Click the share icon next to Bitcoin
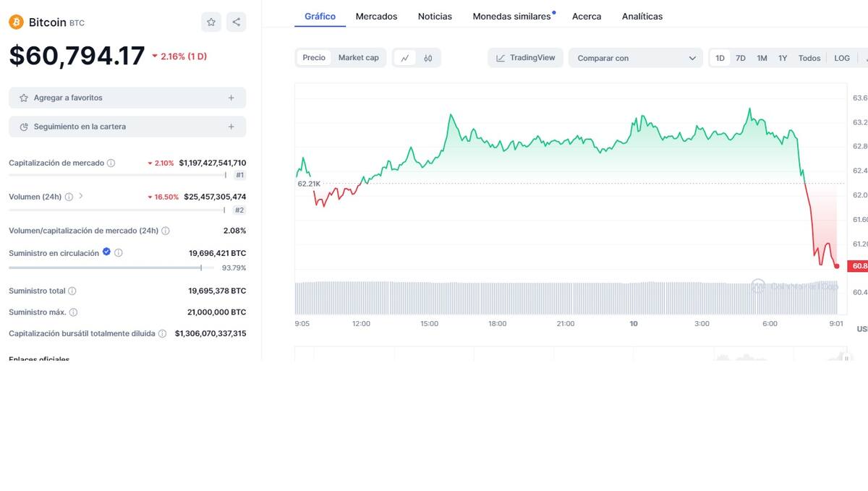The width and height of the screenshot is (868, 491). [x=236, y=22]
